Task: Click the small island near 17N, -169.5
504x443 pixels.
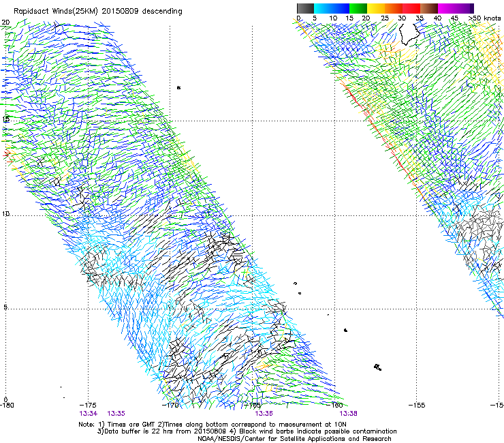Action: coord(178,87)
